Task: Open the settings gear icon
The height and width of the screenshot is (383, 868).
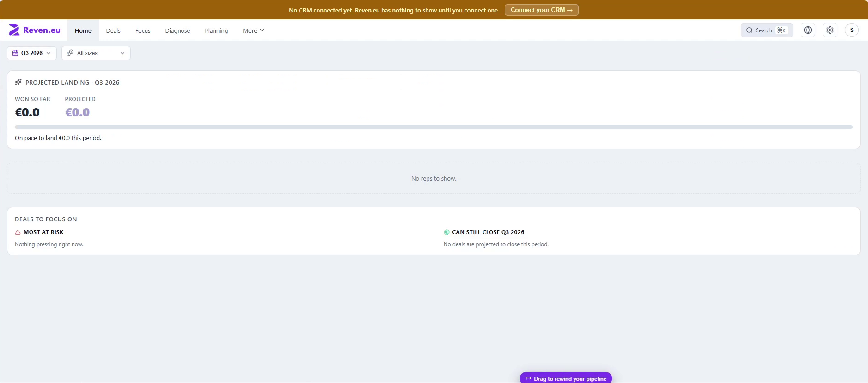Action: pyautogui.click(x=830, y=30)
